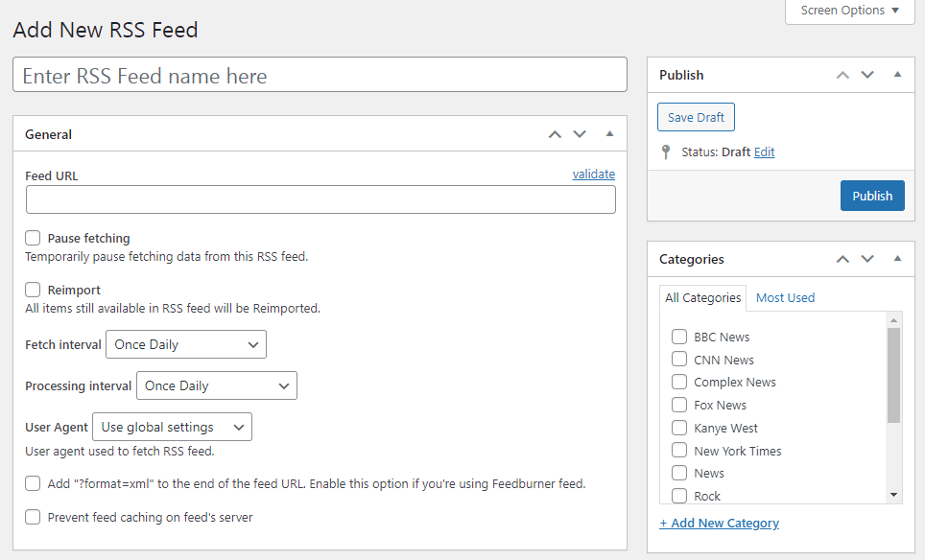Move Publish panel down with arrow icon

[x=867, y=75]
